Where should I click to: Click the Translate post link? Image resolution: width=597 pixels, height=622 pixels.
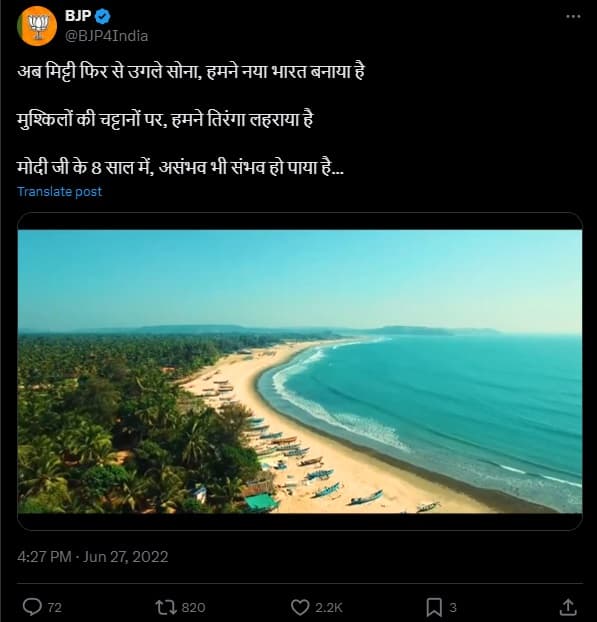click(x=60, y=192)
